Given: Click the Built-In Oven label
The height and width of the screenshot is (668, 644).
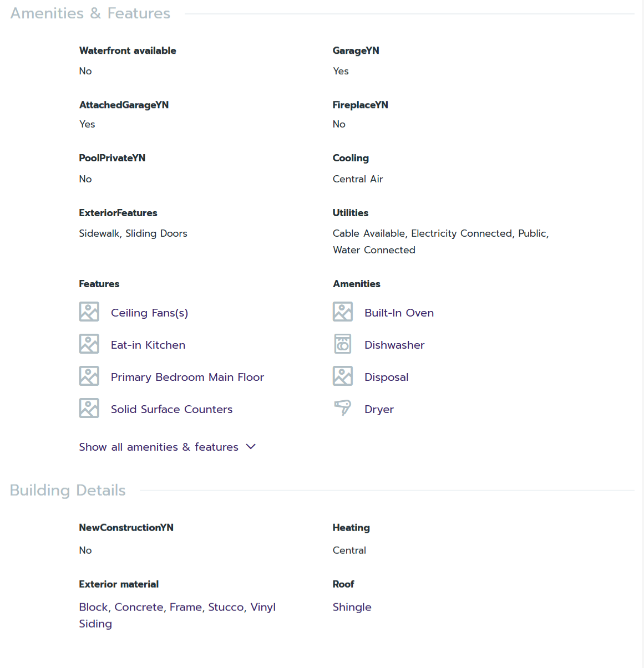Looking at the screenshot, I should click(x=399, y=313).
